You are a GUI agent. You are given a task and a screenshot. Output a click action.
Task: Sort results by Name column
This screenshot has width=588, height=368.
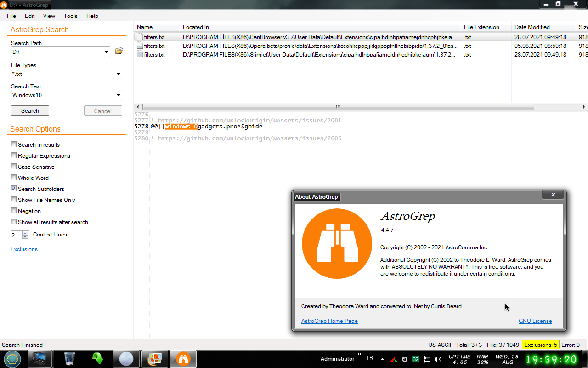click(157, 27)
